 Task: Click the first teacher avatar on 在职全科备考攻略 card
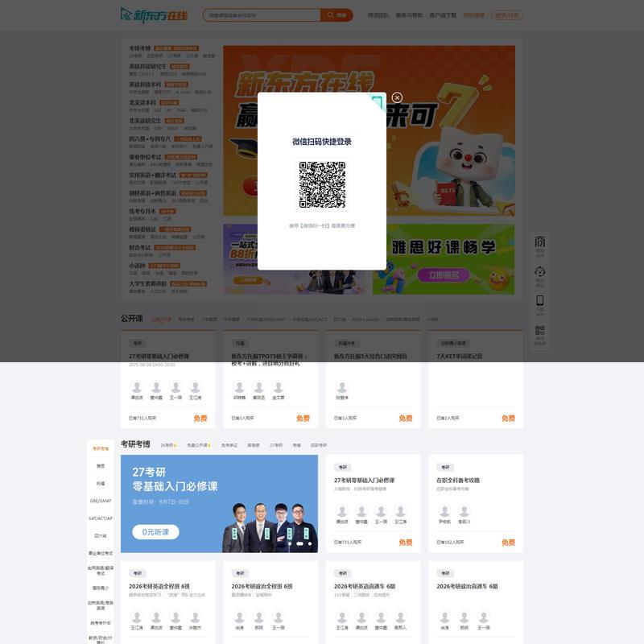point(445,511)
